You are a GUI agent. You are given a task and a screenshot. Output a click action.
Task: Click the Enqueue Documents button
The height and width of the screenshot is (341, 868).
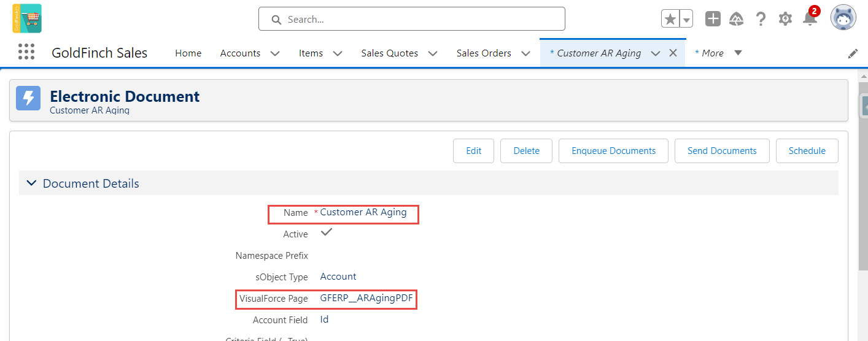pyautogui.click(x=613, y=151)
